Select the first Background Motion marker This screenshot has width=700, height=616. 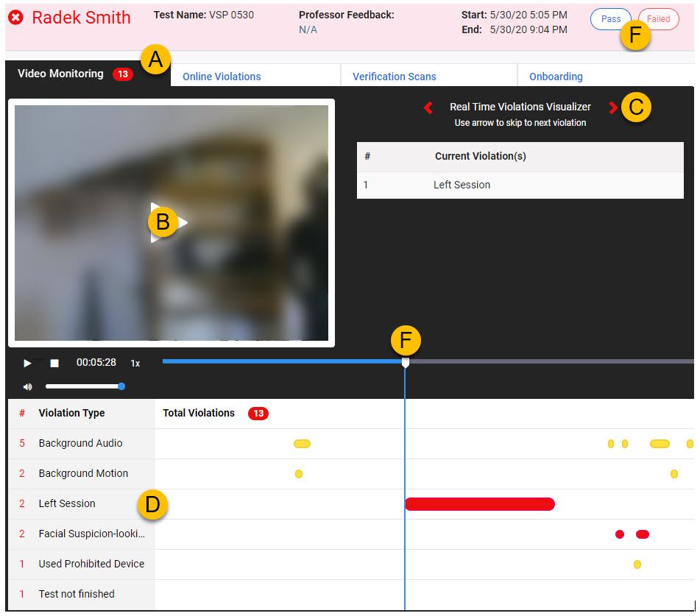click(x=299, y=474)
